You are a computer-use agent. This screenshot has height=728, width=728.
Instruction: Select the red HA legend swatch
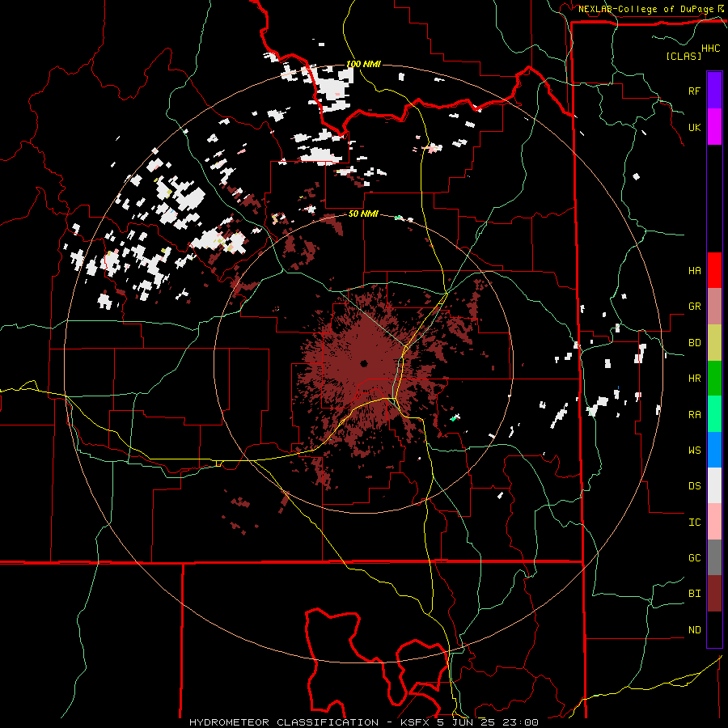(714, 270)
